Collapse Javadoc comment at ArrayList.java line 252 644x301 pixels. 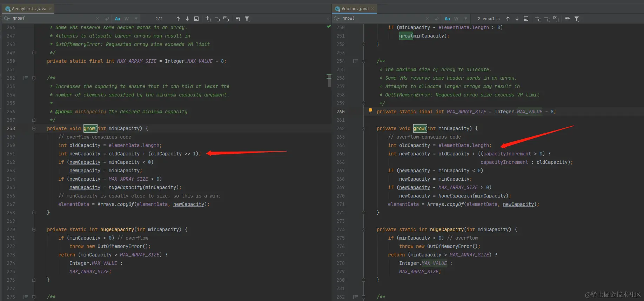point(34,78)
